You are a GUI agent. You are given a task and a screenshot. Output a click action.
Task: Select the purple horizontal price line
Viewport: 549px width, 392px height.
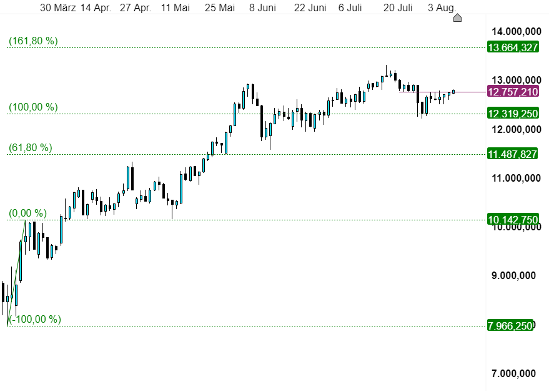click(x=443, y=92)
